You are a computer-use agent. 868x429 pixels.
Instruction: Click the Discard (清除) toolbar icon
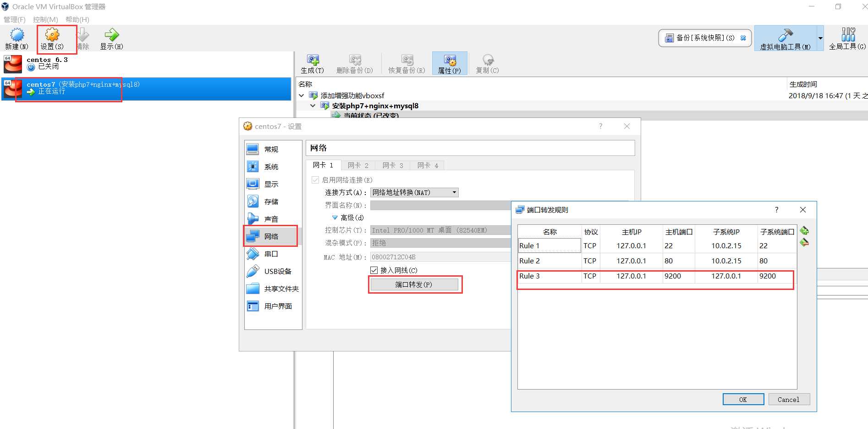83,38
